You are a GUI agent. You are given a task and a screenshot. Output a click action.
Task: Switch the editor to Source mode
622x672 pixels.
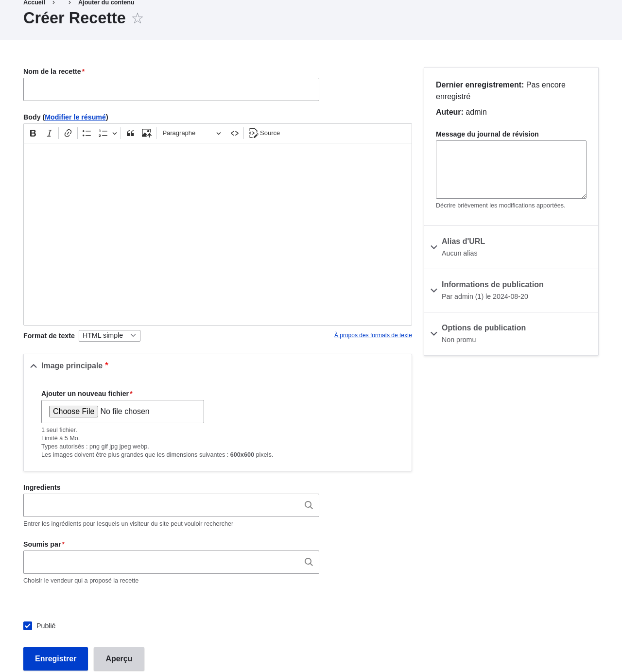[265, 133]
